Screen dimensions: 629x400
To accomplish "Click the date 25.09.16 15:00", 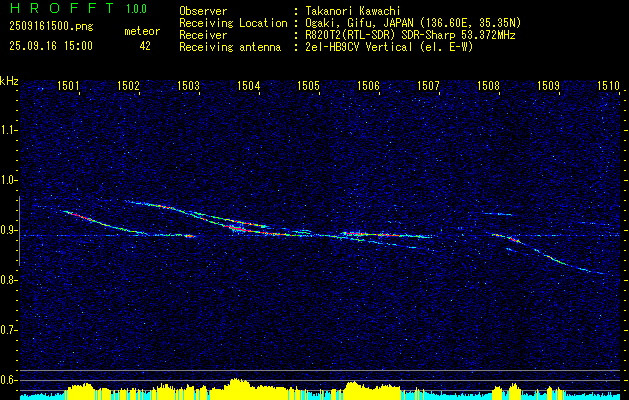I will pyautogui.click(x=51, y=46).
